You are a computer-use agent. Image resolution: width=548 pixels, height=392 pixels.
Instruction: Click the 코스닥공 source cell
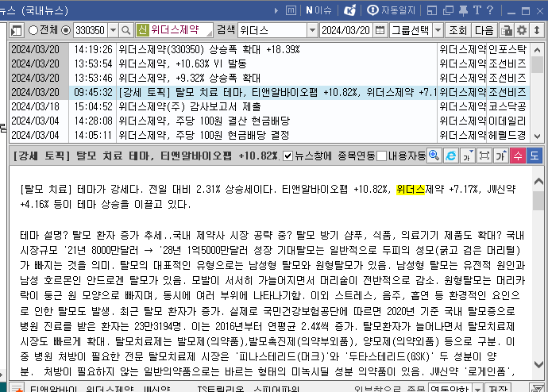click(507, 106)
